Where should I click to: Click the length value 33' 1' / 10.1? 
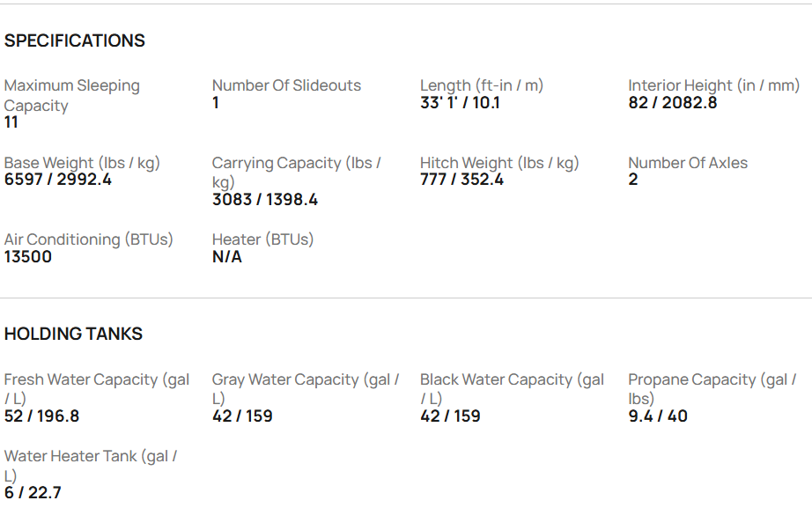pos(460,103)
